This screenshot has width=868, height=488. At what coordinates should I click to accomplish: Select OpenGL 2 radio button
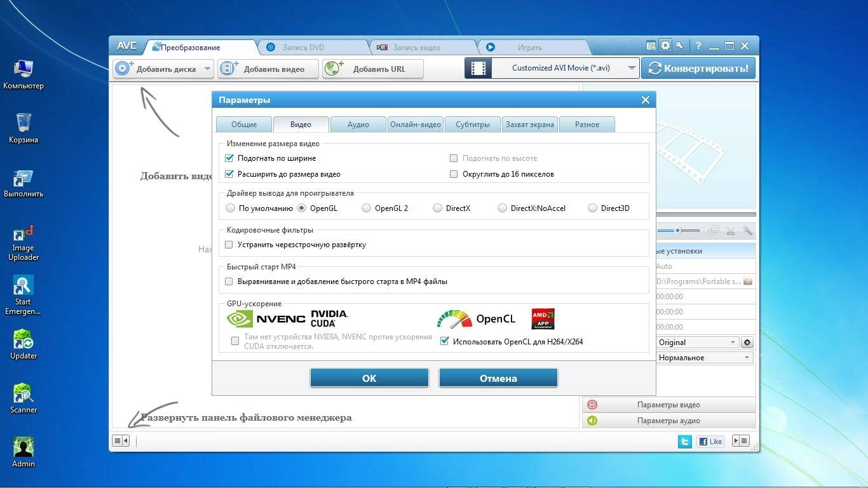point(366,208)
